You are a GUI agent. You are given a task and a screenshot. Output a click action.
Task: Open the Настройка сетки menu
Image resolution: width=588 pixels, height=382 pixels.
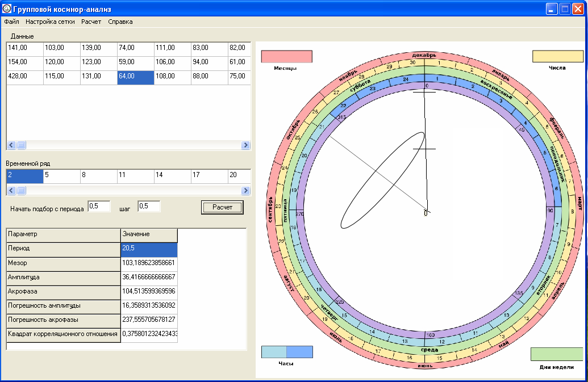click(x=50, y=22)
